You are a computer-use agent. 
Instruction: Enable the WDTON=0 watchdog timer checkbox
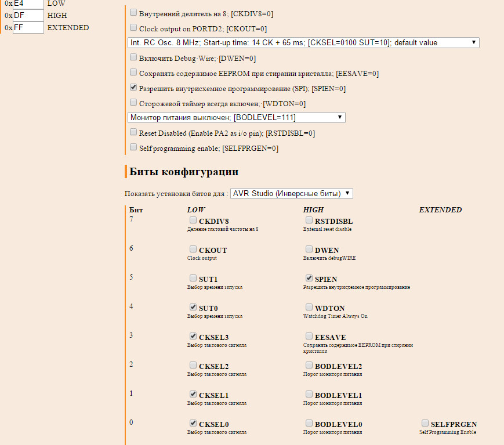click(x=133, y=103)
